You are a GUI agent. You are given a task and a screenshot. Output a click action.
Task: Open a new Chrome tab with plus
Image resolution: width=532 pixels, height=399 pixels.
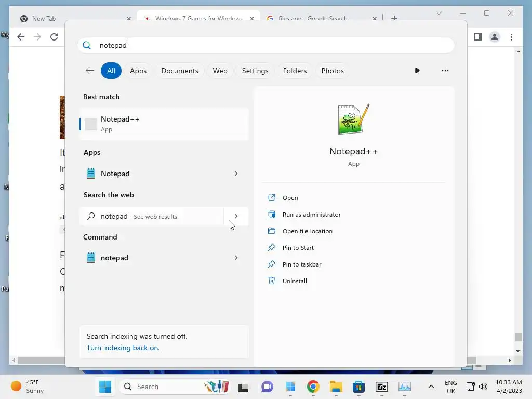click(394, 18)
